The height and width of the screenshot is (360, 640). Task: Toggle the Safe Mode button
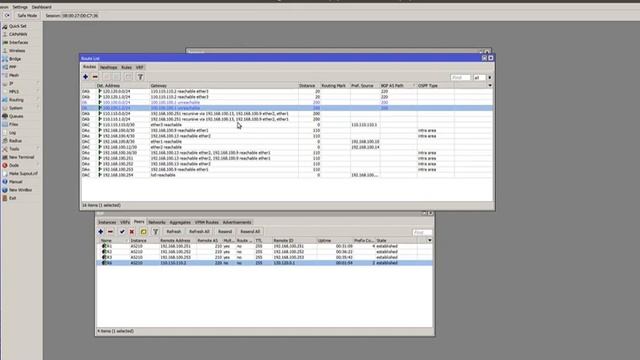point(27,16)
